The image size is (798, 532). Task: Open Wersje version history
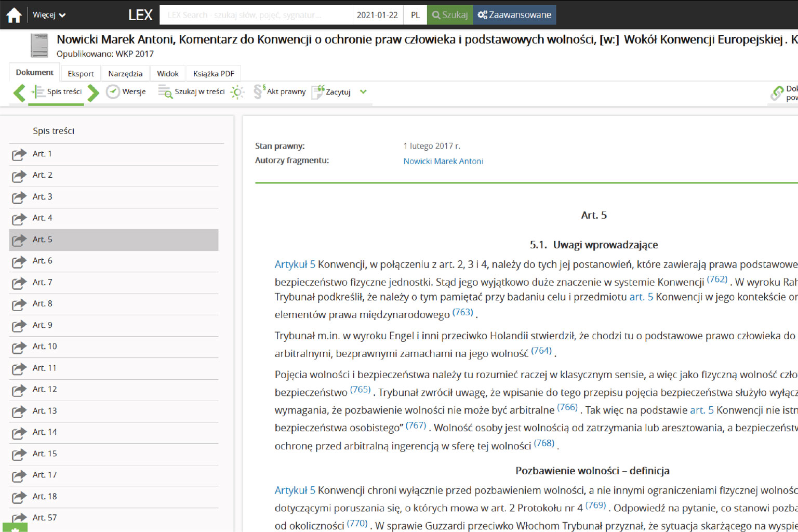pos(126,92)
